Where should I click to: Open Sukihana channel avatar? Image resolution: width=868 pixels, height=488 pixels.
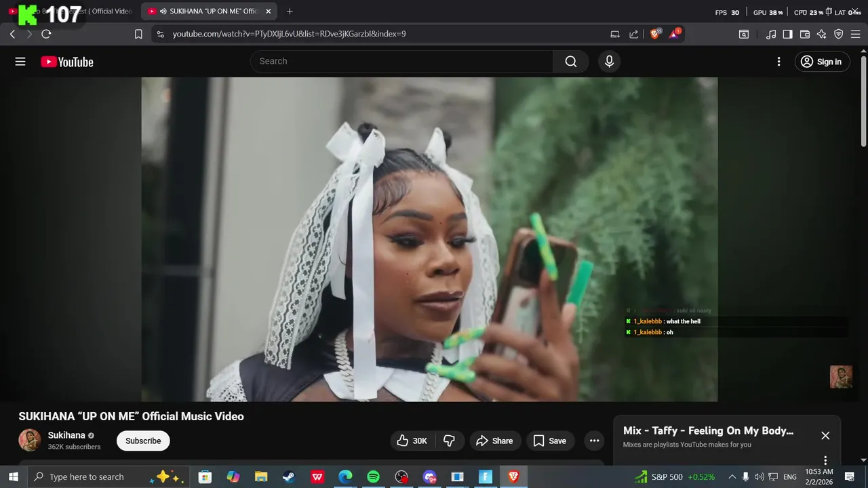(x=30, y=440)
